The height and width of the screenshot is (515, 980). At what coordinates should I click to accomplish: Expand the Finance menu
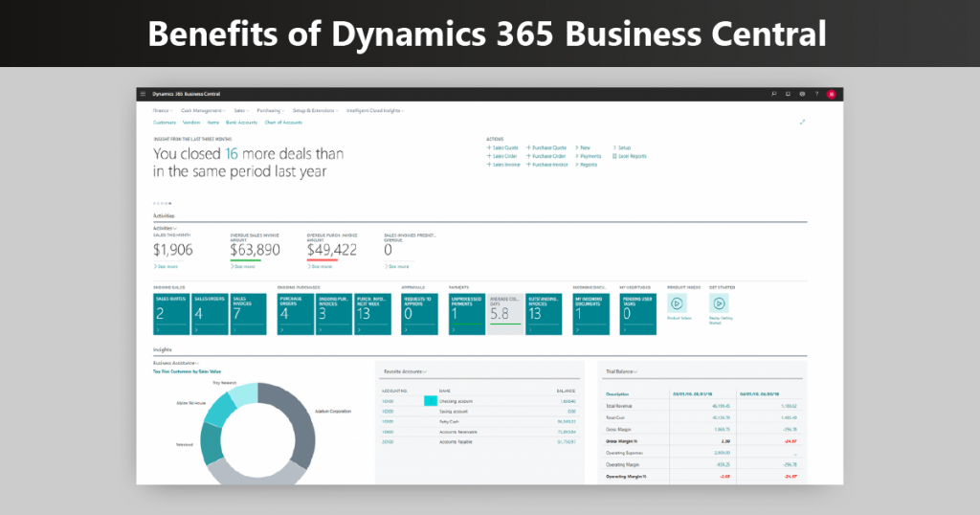[x=163, y=111]
